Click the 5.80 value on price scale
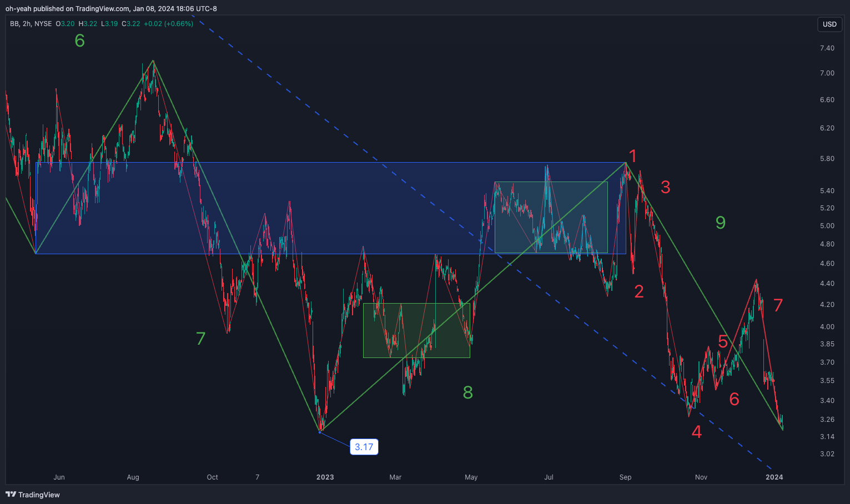 click(827, 159)
